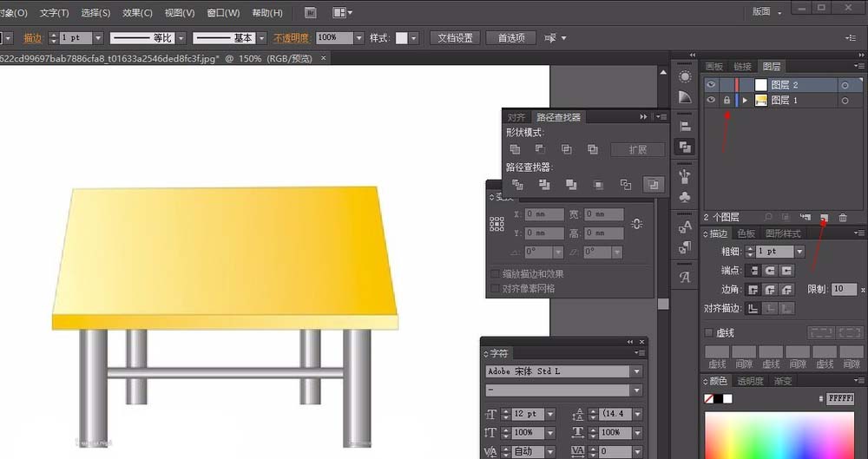This screenshot has height=459, width=868.
Task: Open the 版面 workspace switcher dropdown
Action: [767, 11]
